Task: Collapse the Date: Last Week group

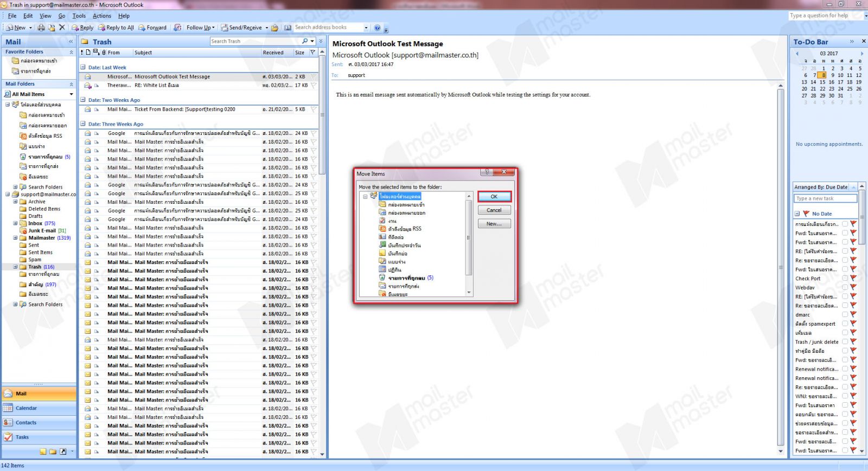Action: point(83,68)
